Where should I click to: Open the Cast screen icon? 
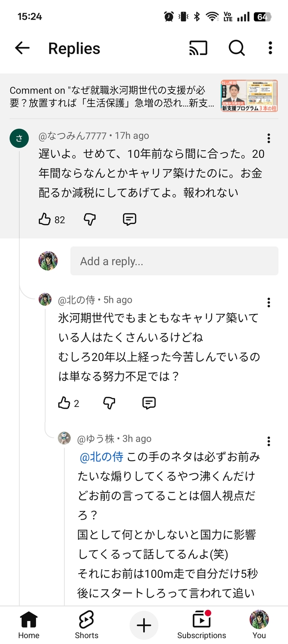tap(198, 48)
